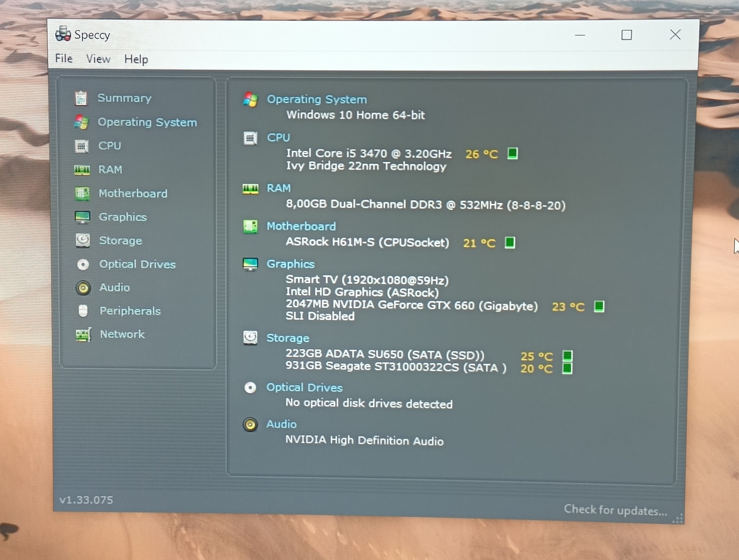
Task: Click the Optical Drives heading link in summary
Action: 304,388
